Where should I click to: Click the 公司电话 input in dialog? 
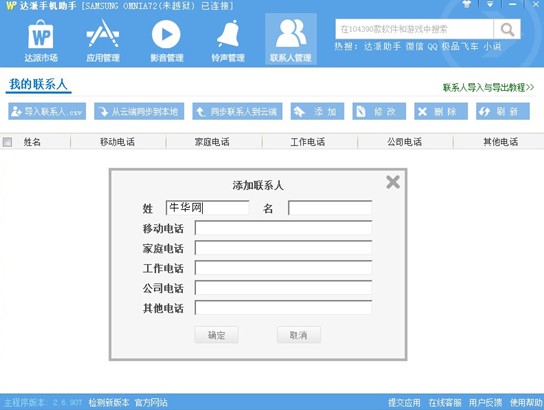283,288
